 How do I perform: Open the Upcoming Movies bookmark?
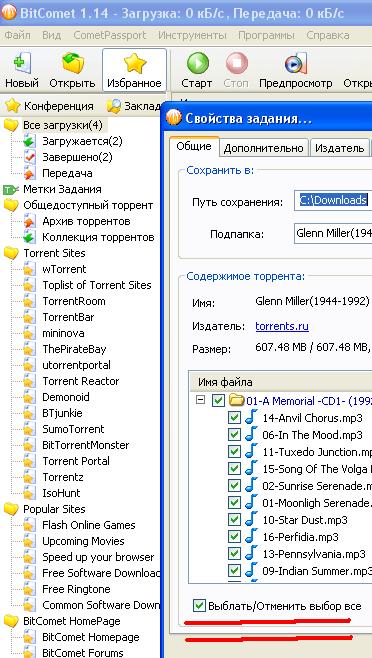point(83,541)
